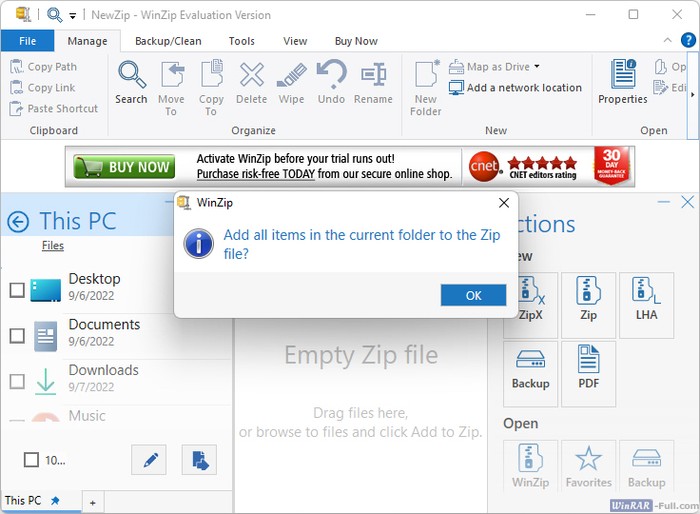This screenshot has width=700, height=514.
Task: Click the back arrow beside This PC
Action: pos(18,222)
